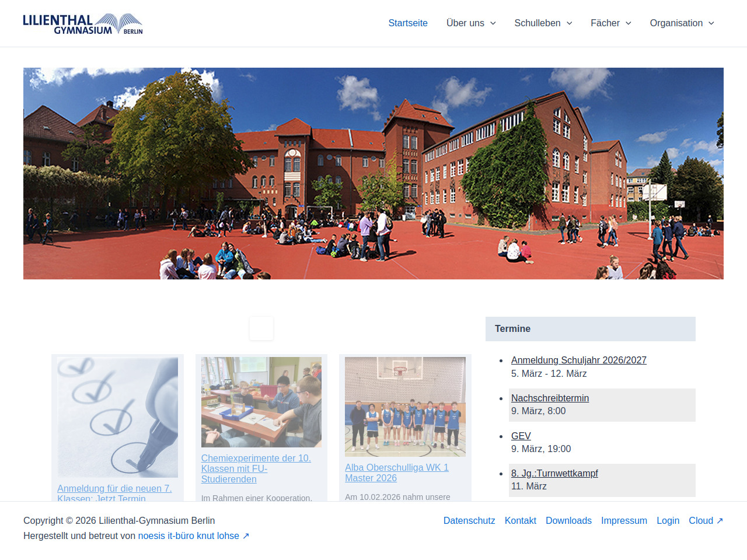Viewport: 747px width, 560px height.
Task: Open the Alba basketball team photo
Action: 405,407
